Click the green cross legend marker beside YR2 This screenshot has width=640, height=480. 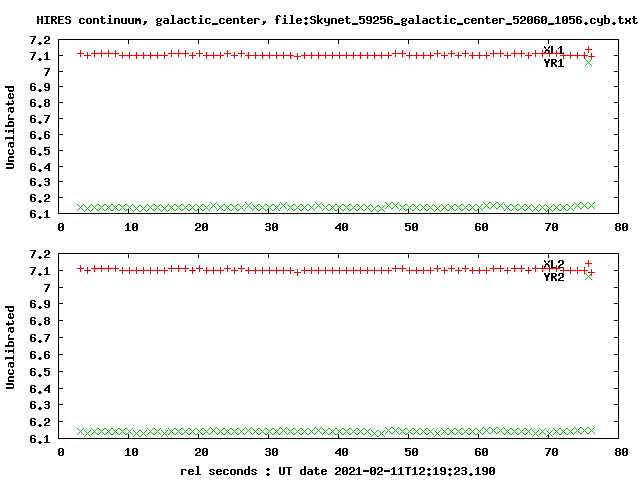[588, 276]
